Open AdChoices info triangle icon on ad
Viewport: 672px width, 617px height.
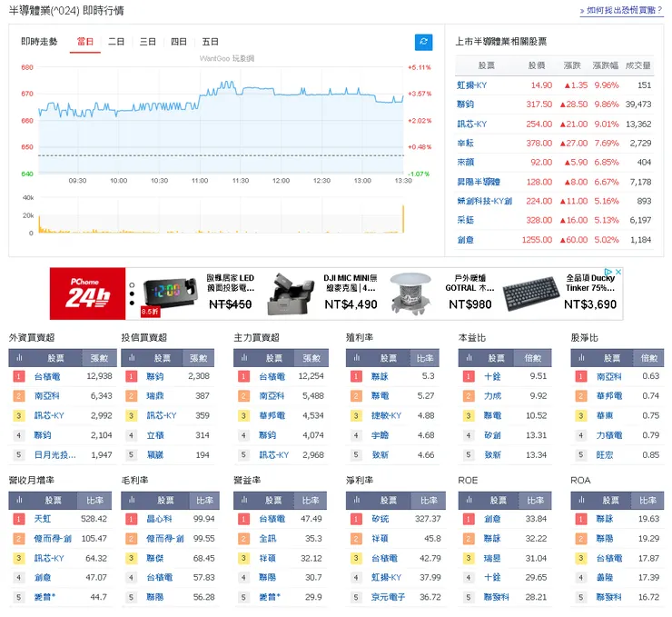pos(608,272)
